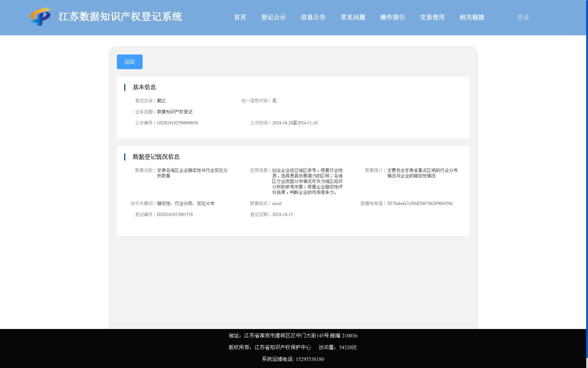This screenshot has width=588, height=368.
Task: Click the 应用场景 description paragraph
Action: [x=307, y=181]
